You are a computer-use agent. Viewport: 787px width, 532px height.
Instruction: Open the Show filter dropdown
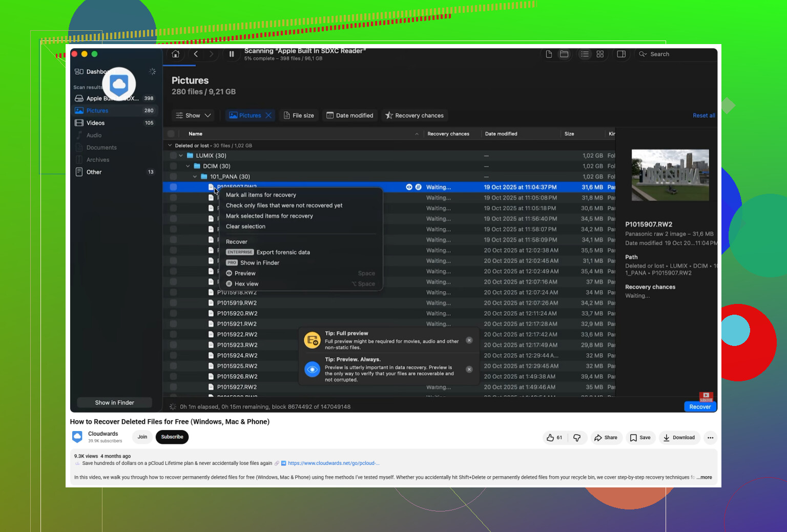193,115
